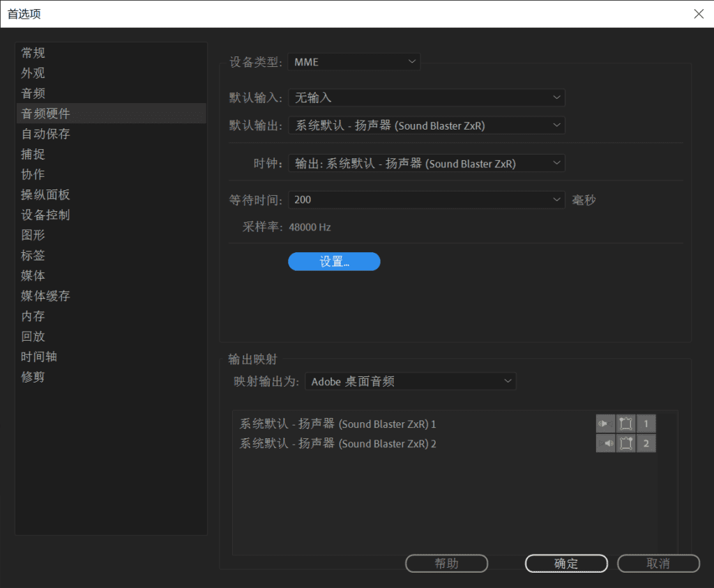Switch to the 媒体缓存 category
The image size is (714, 588).
[x=45, y=296]
